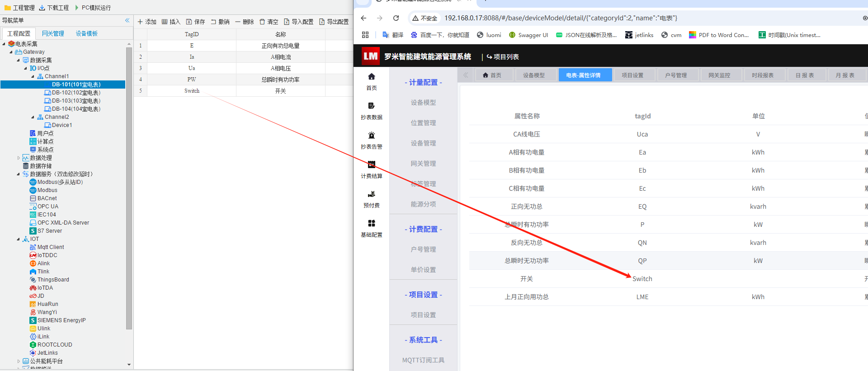
Task: Open 基础配置 in sidebar
Action: point(372,228)
